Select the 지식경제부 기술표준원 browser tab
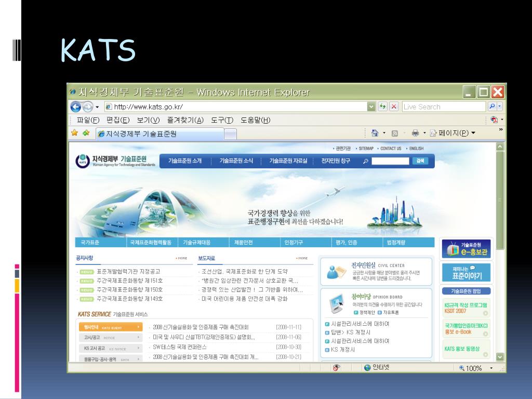 (x=160, y=134)
